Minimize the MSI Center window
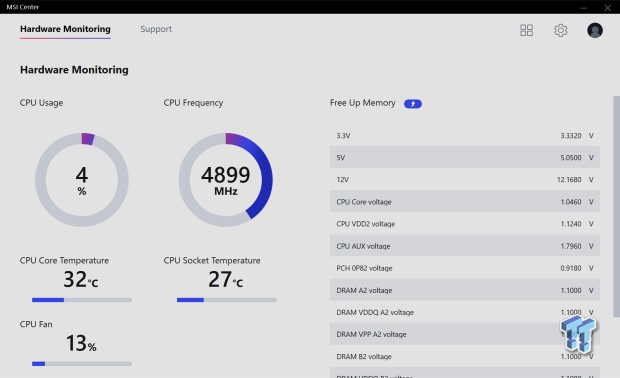The image size is (620, 378). [x=583, y=7]
